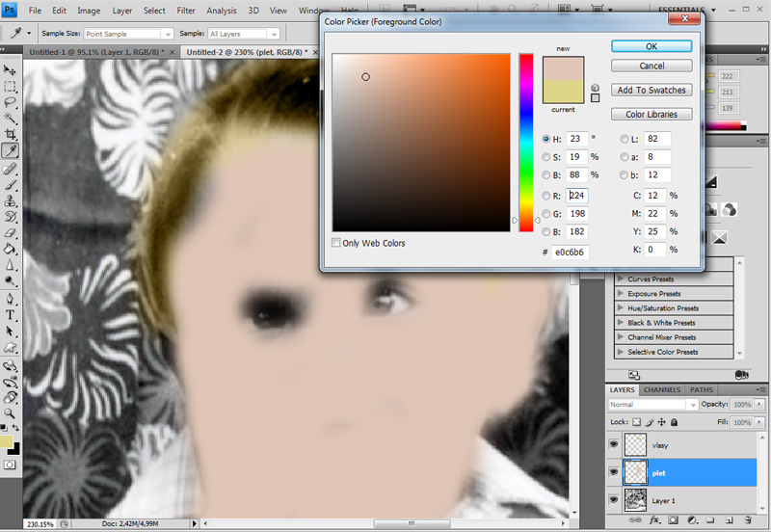The image size is (771, 532).
Task: Expand the Curves Presets group
Action: [621, 279]
